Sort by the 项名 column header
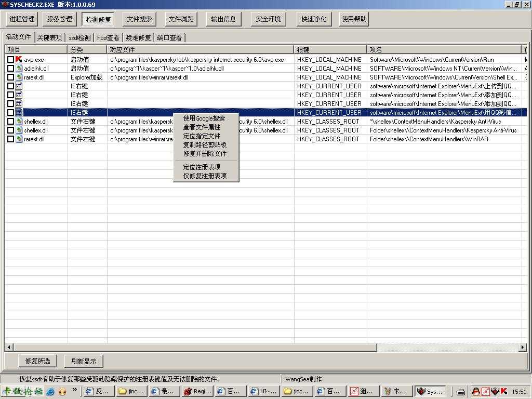The image size is (532, 399). pyautogui.click(x=444, y=49)
